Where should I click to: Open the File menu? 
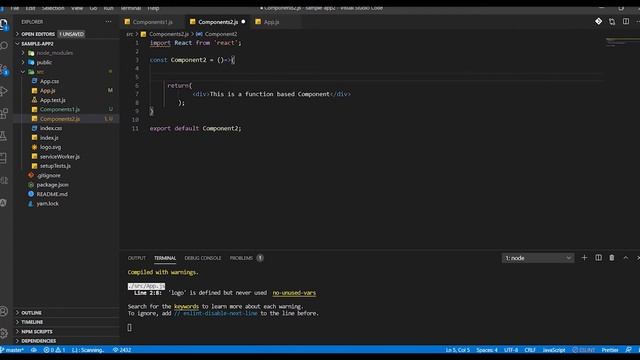(15, 8)
